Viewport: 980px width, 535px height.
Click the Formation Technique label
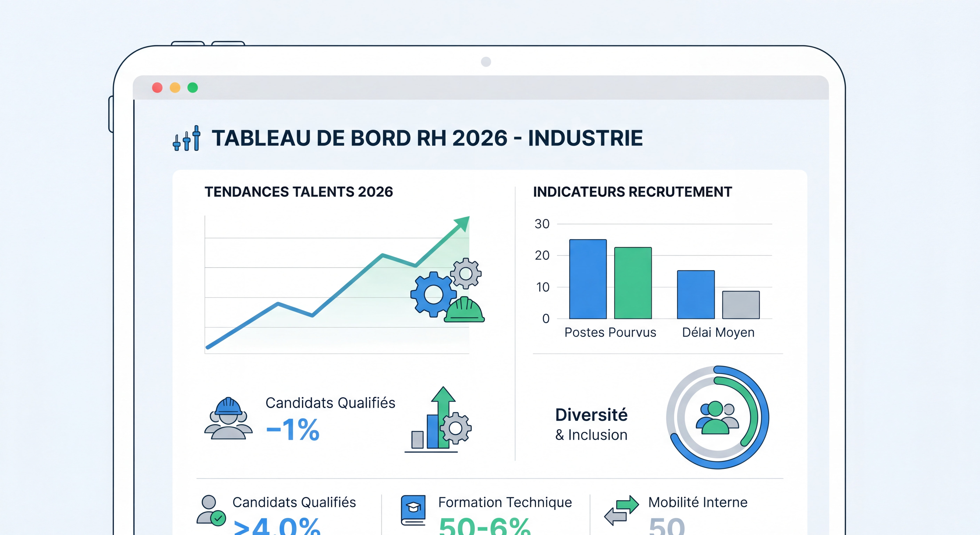click(505, 502)
